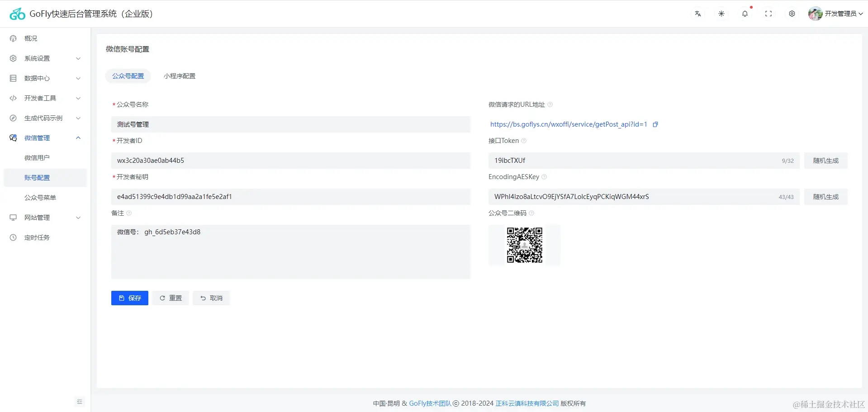
Task: Click the 重置 reset button
Action: click(x=171, y=298)
